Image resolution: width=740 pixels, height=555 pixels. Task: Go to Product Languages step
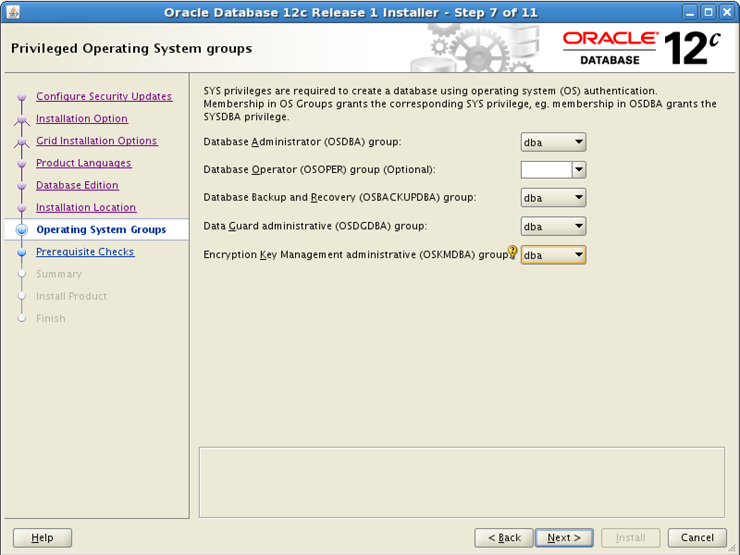click(x=84, y=163)
